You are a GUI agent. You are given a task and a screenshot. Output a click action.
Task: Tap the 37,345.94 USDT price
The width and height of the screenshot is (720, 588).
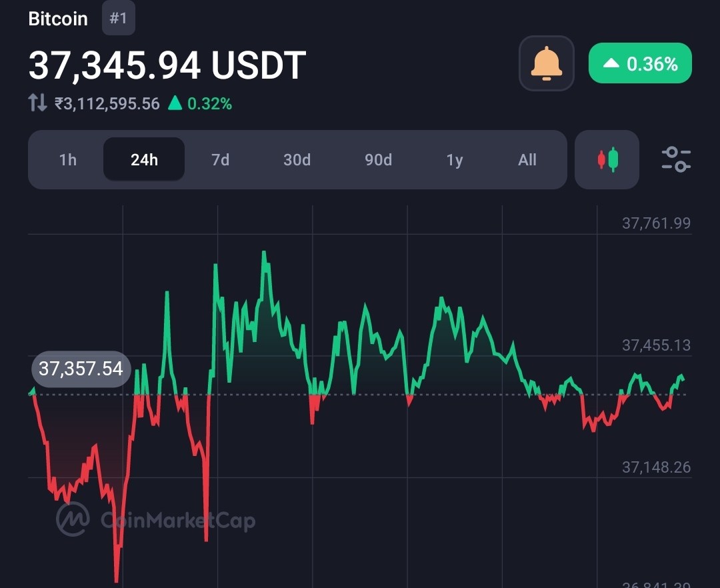[167, 65]
